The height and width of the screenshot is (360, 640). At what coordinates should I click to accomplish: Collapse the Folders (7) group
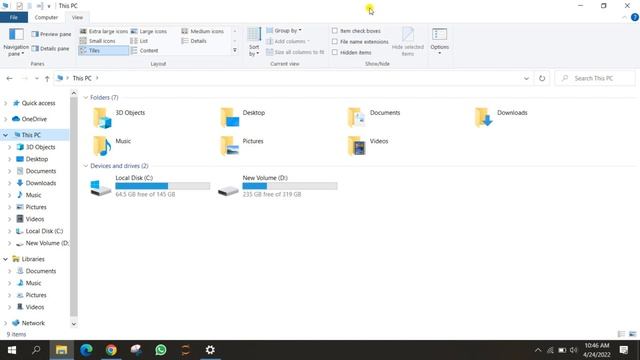[86, 98]
